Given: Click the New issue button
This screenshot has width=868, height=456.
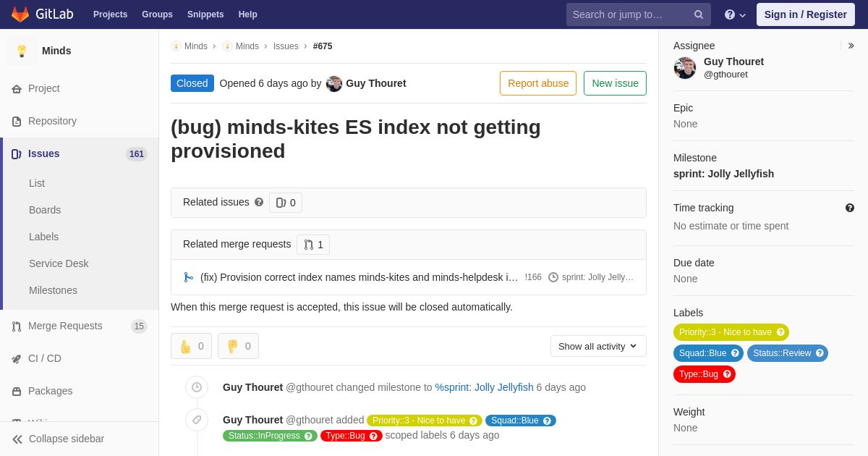Looking at the screenshot, I should click(x=615, y=83).
